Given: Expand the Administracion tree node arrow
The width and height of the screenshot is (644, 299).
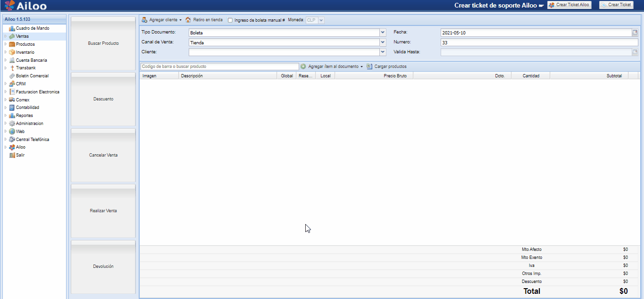Looking at the screenshot, I should click(6, 124).
